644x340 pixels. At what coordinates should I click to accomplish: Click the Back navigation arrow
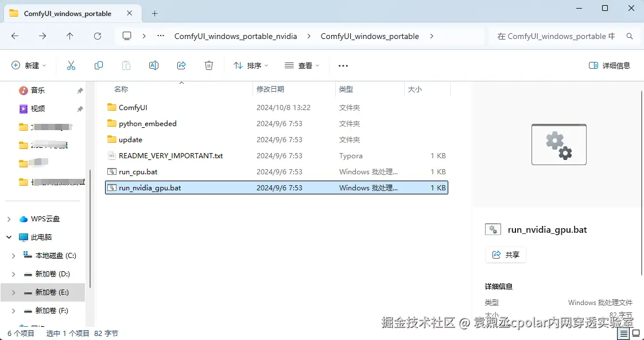click(15, 36)
